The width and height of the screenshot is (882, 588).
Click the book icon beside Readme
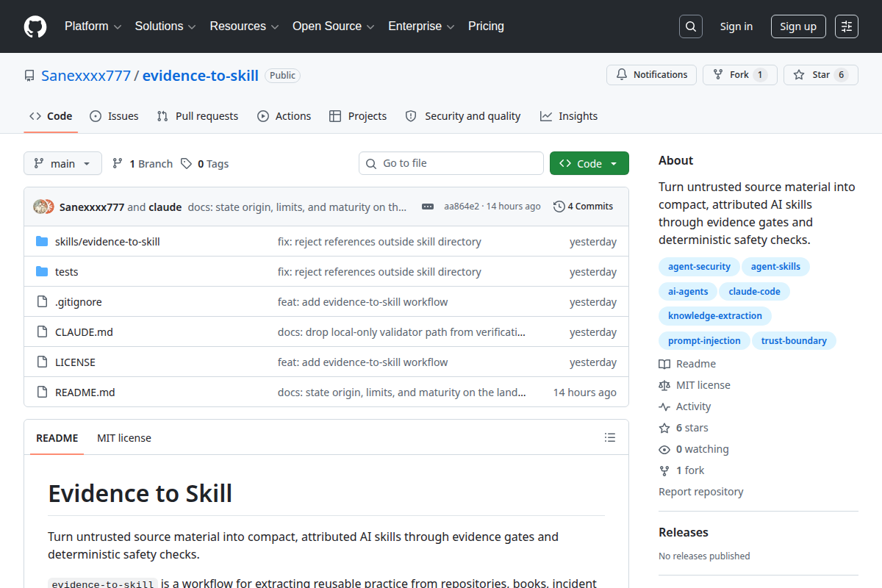(x=664, y=364)
